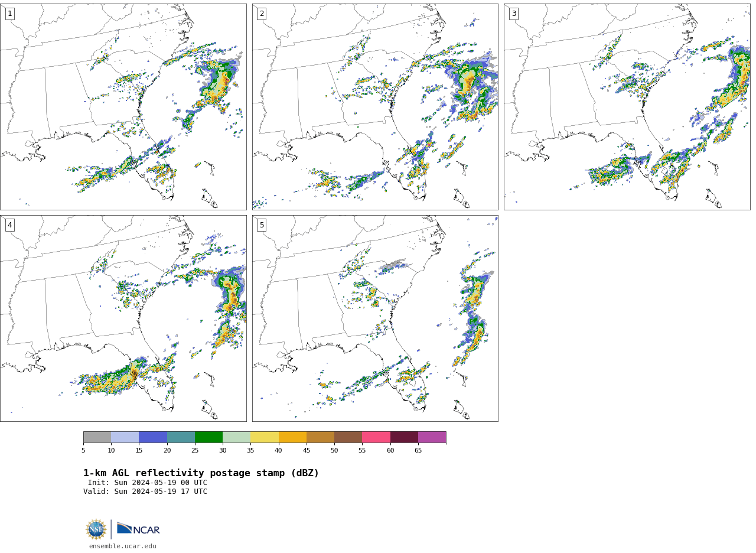The width and height of the screenshot is (756, 553).
Task: Click the dark green 25-30 dBZ swatch
Action: pyautogui.click(x=209, y=437)
